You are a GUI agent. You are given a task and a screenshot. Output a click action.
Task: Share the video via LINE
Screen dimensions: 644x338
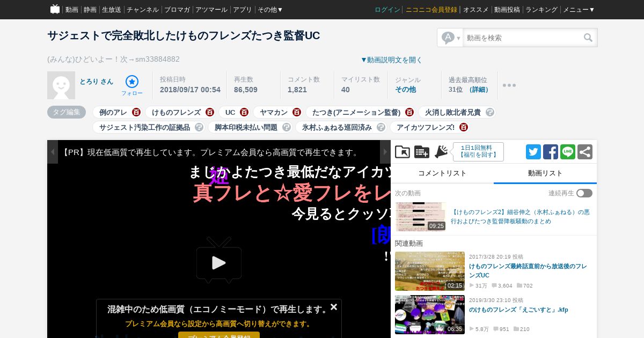pos(568,152)
